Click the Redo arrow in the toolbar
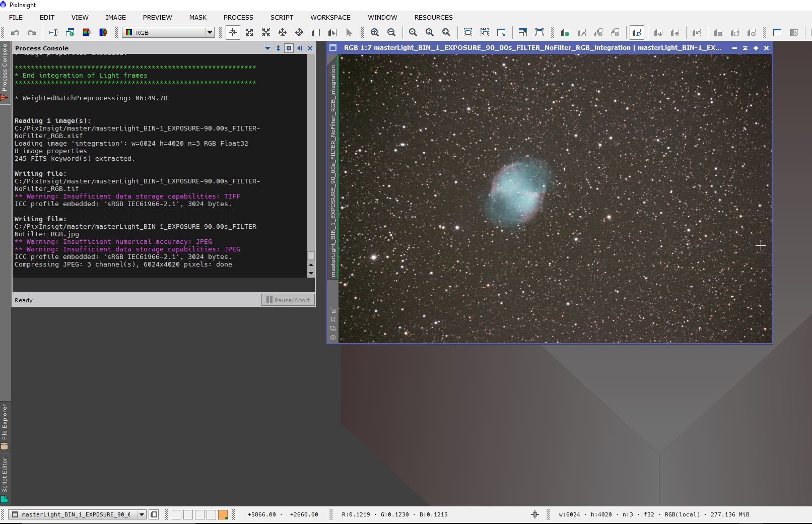The image size is (812, 524). click(32, 33)
